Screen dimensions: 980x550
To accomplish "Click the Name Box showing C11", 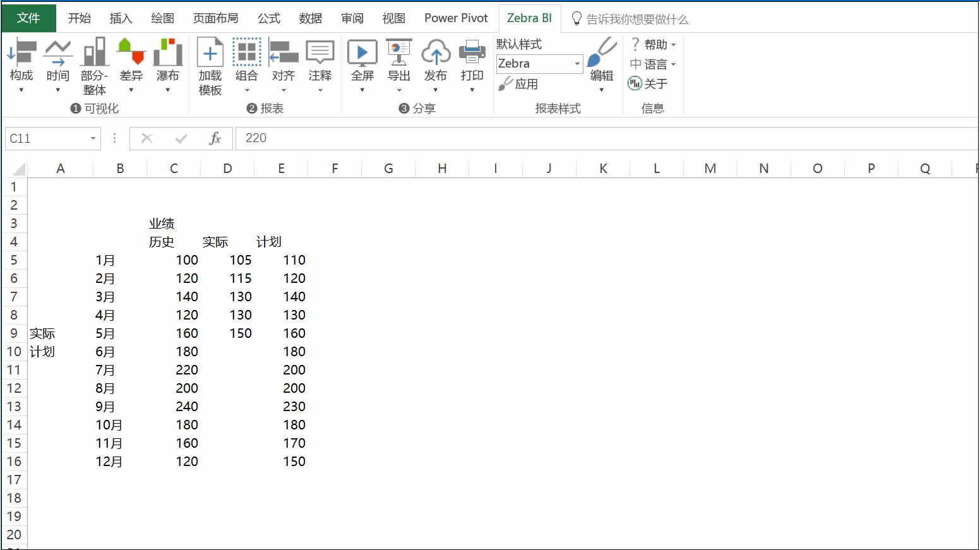I will coord(47,138).
